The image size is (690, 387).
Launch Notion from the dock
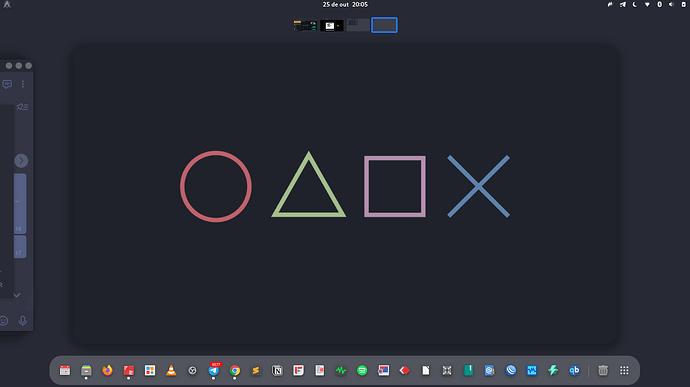[277, 370]
